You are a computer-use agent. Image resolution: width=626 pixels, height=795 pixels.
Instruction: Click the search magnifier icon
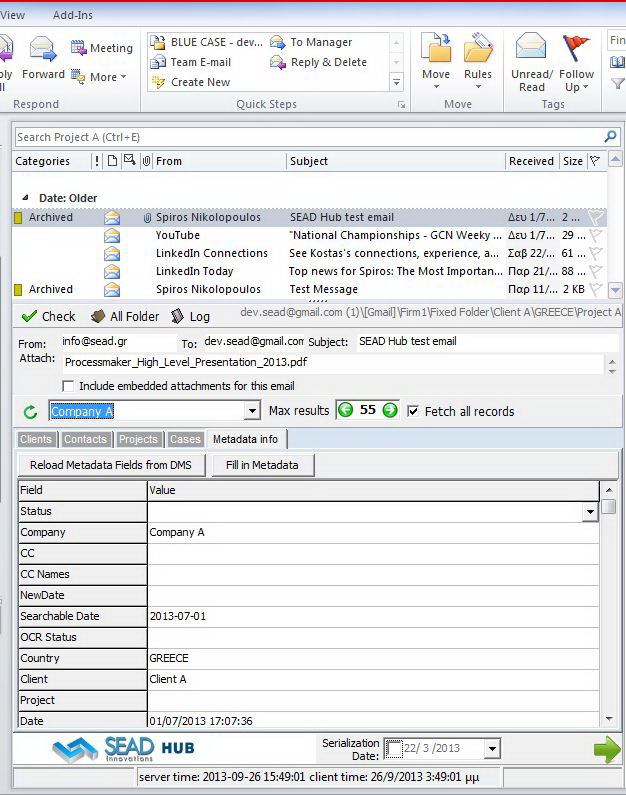click(610, 136)
